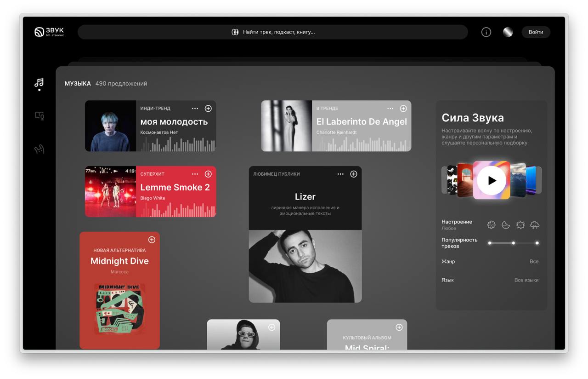588x379 pixels.
Task: Open artist Marcoca
Action: tap(119, 272)
